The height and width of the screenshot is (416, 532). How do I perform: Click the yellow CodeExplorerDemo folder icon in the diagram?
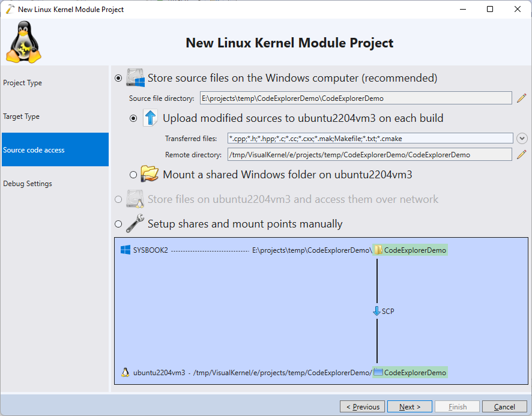pos(378,250)
